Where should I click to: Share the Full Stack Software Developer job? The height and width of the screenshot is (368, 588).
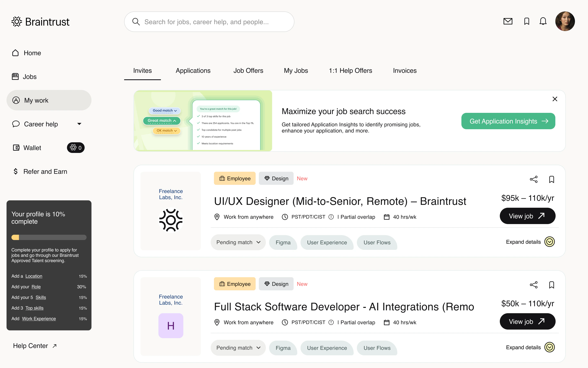coord(533,285)
